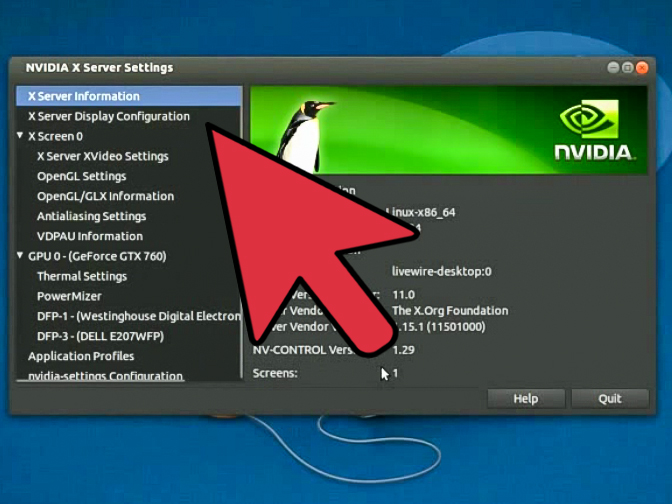Open Thermal Settings page

tap(82, 276)
